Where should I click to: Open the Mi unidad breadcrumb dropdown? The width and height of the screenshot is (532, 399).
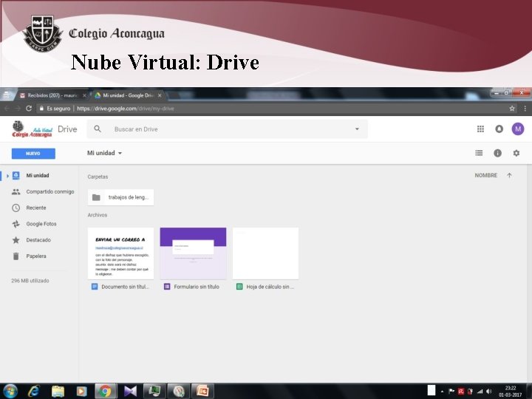coord(104,153)
